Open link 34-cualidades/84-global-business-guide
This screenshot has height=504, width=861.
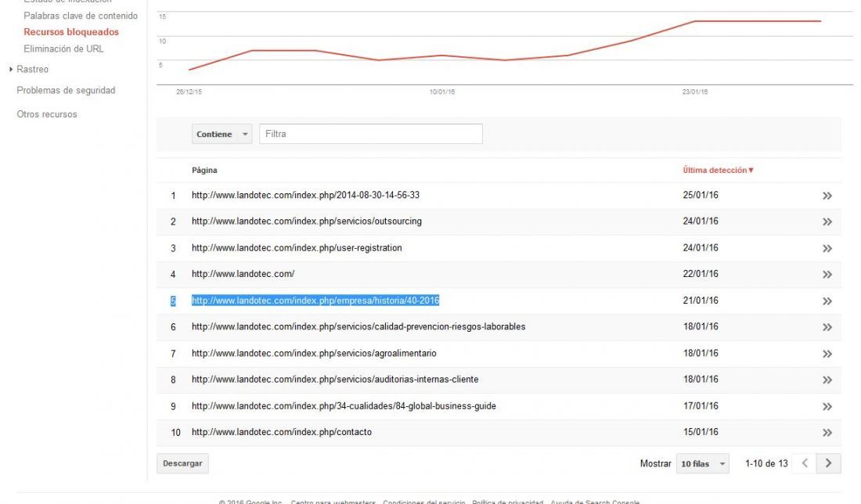pyautogui.click(x=344, y=405)
